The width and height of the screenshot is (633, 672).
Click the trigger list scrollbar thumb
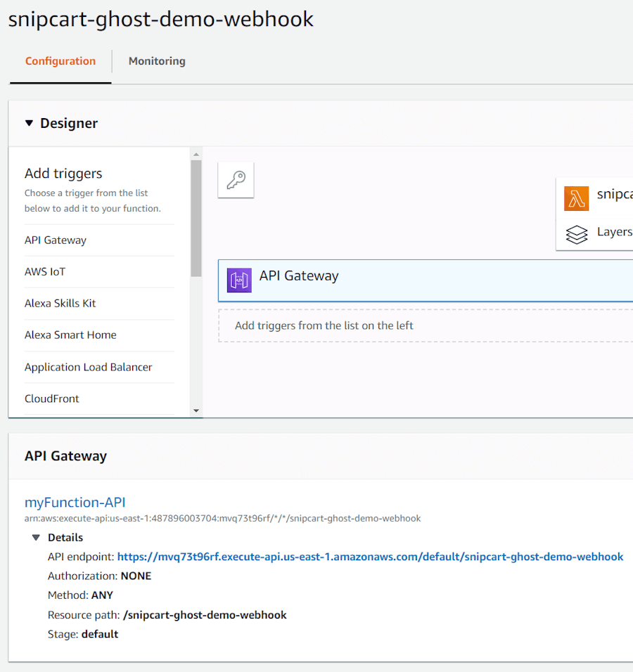(196, 219)
